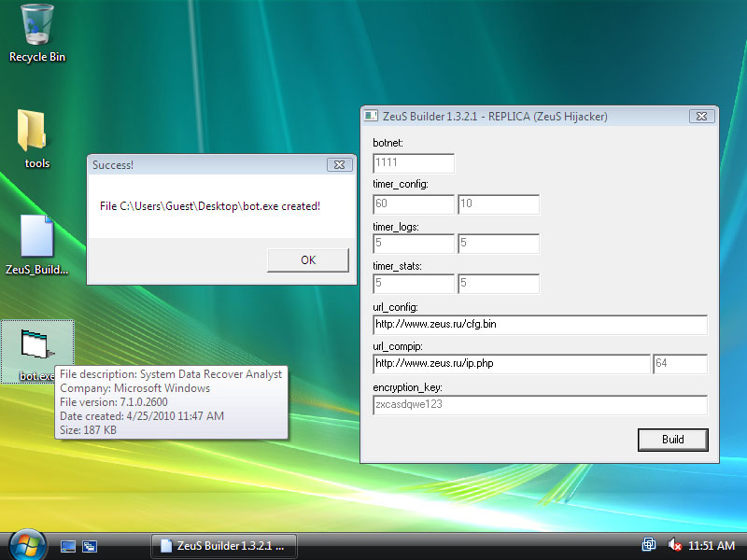Click the url_config text field

[540, 325]
